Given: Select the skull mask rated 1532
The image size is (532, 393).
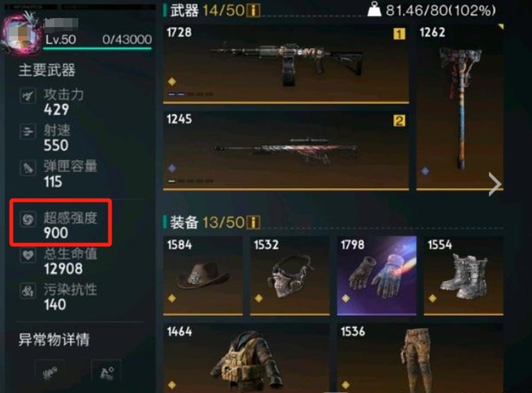Looking at the screenshot, I should [x=290, y=276].
